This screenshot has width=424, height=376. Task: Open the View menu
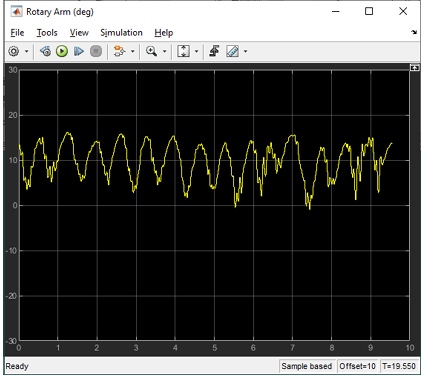coord(79,33)
